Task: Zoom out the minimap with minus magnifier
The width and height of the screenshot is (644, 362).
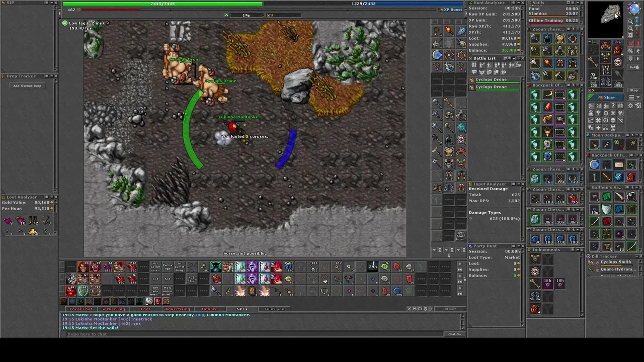Action: click(x=630, y=22)
